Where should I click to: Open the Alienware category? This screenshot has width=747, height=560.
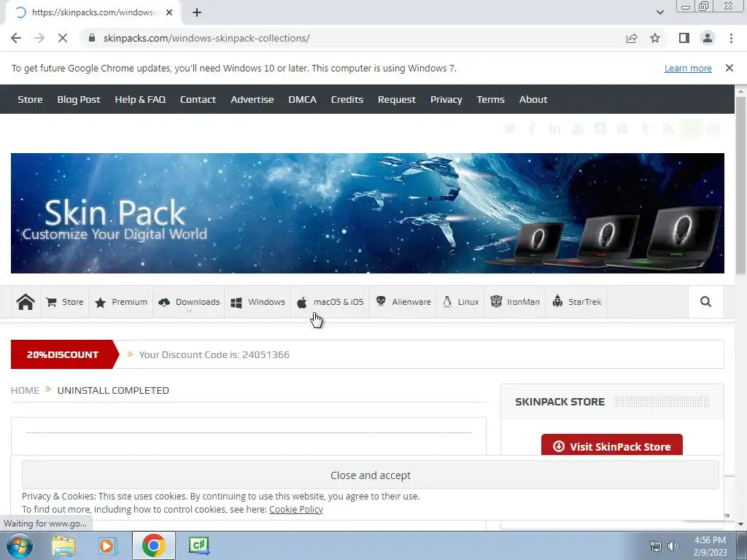403,302
